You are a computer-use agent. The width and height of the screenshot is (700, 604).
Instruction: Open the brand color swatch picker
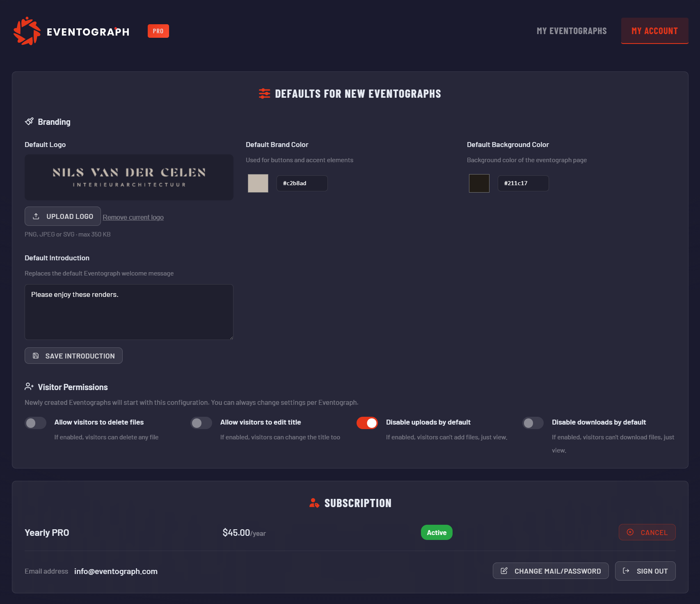pyautogui.click(x=258, y=183)
